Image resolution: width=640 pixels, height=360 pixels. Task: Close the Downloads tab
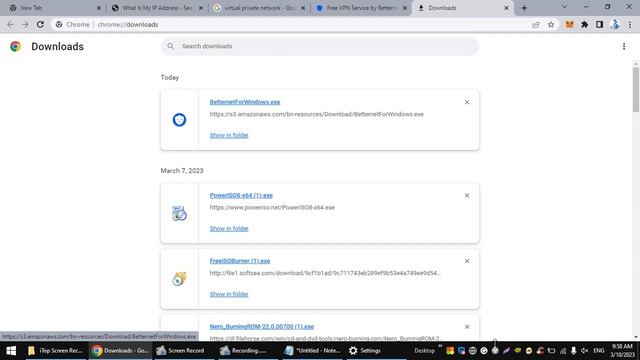click(506, 8)
